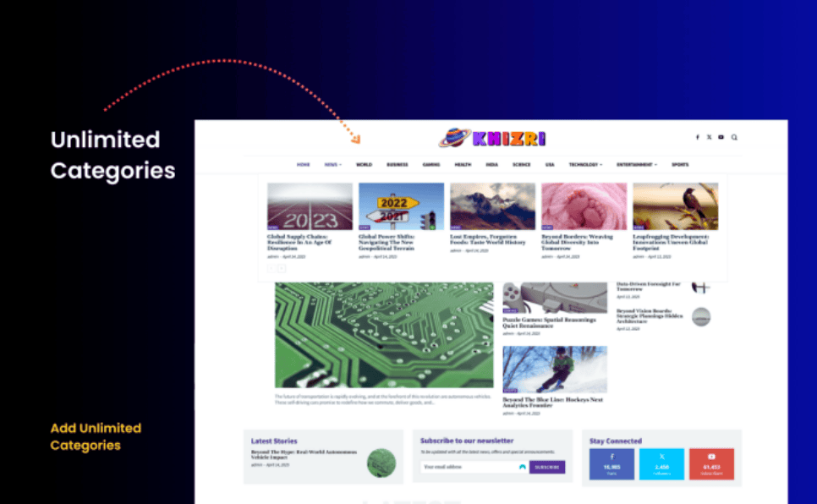Expand the News dropdown menu

tap(332, 165)
